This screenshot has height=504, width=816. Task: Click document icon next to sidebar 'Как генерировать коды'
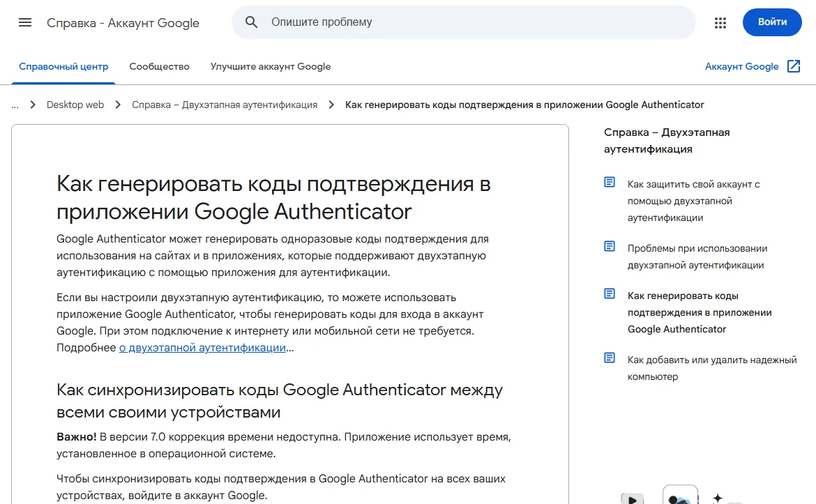click(610, 294)
